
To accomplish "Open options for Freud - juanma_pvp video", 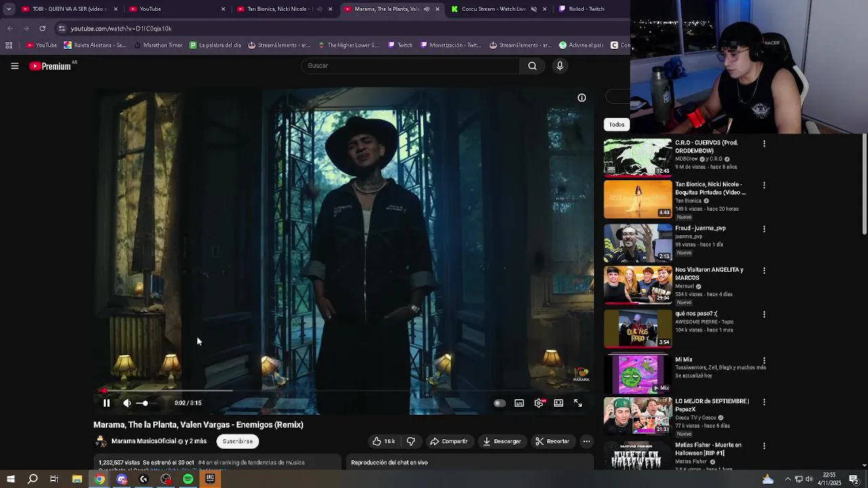I will pos(764,229).
